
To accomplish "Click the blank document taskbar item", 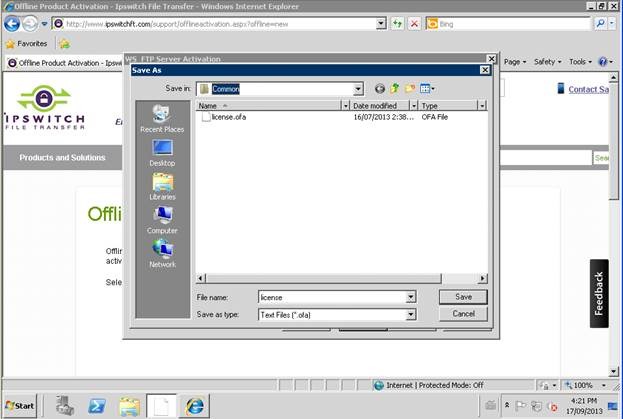I will click(x=161, y=406).
